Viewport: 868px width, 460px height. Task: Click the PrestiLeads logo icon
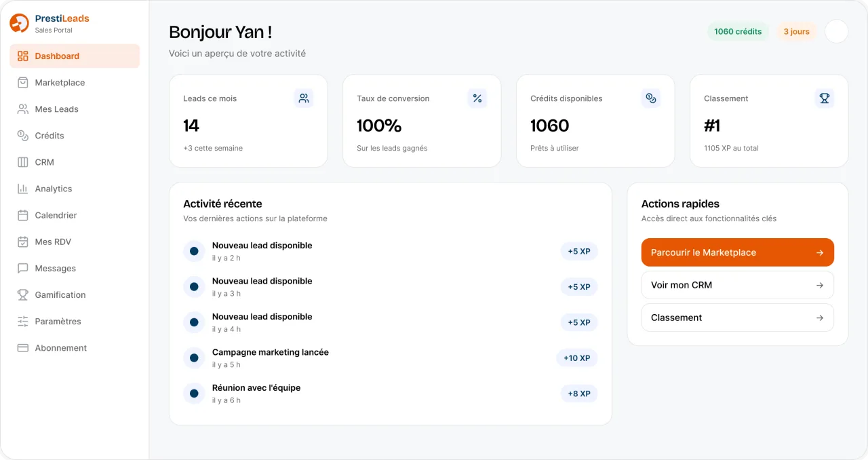point(19,23)
